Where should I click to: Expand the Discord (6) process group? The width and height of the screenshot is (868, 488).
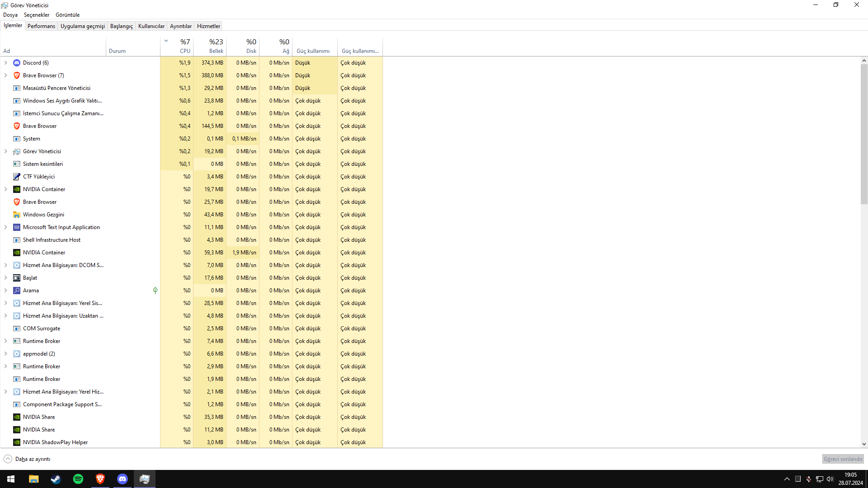pyautogui.click(x=5, y=63)
